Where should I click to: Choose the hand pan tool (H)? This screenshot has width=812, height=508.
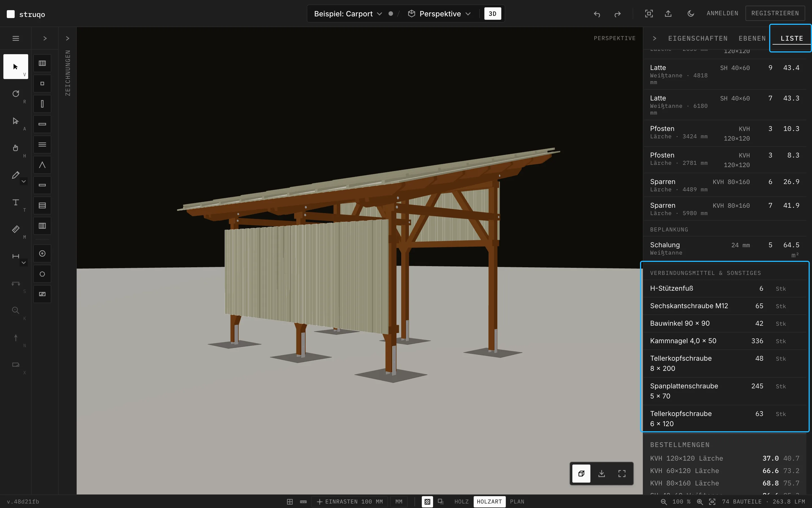(x=16, y=148)
